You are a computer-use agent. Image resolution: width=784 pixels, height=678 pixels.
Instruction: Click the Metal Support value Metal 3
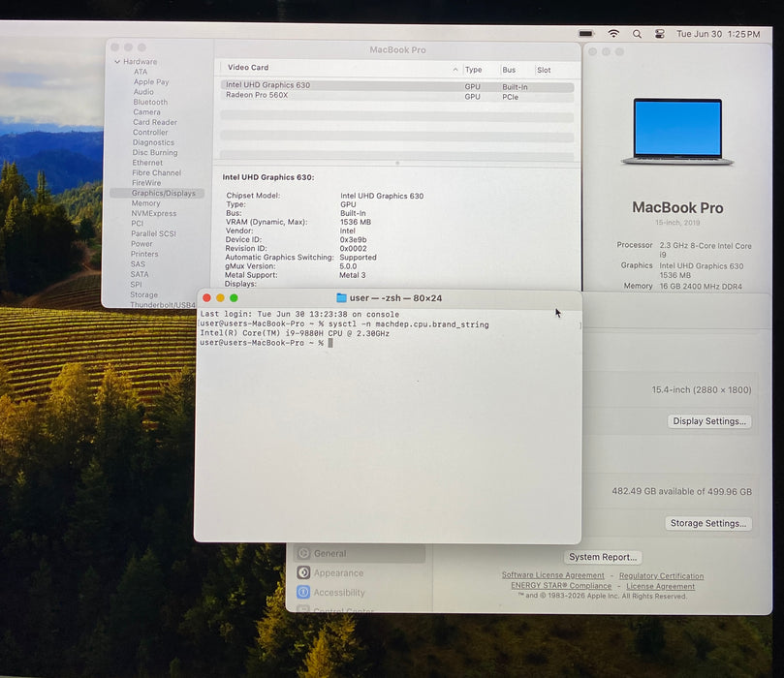[352, 275]
